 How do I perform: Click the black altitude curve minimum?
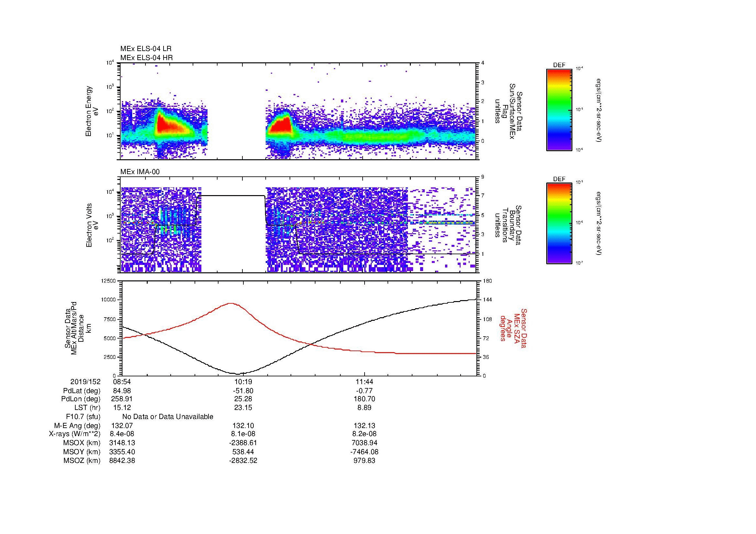238,374
